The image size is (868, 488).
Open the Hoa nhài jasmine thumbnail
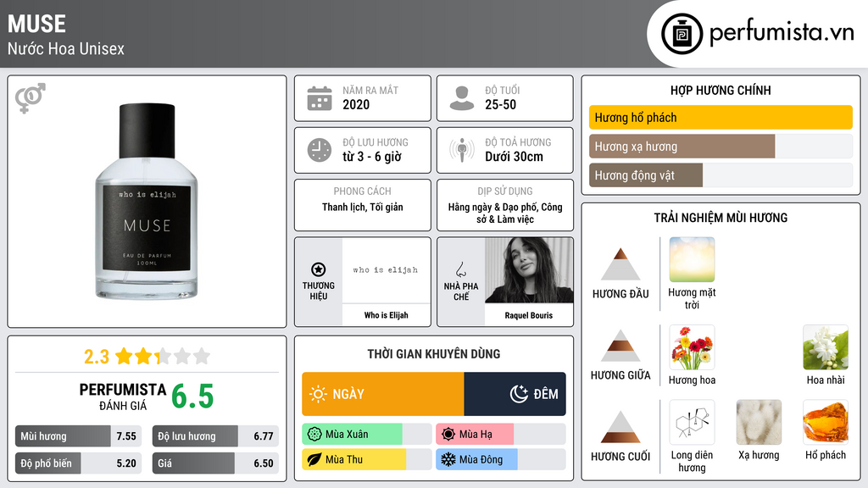pyautogui.click(x=826, y=347)
